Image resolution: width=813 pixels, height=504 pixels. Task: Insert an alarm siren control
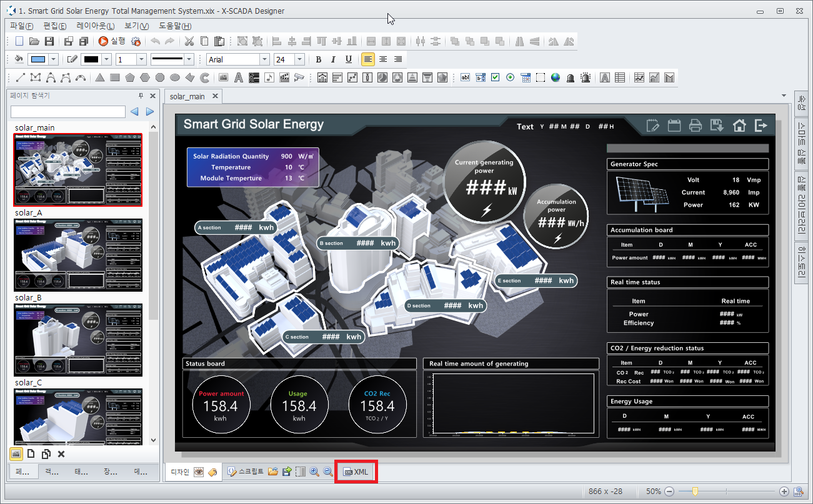point(586,77)
